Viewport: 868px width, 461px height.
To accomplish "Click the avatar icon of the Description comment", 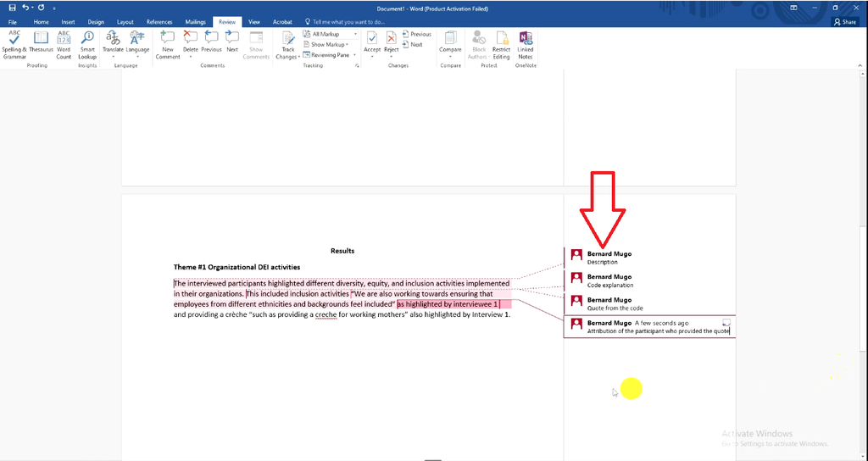I will [x=576, y=254].
